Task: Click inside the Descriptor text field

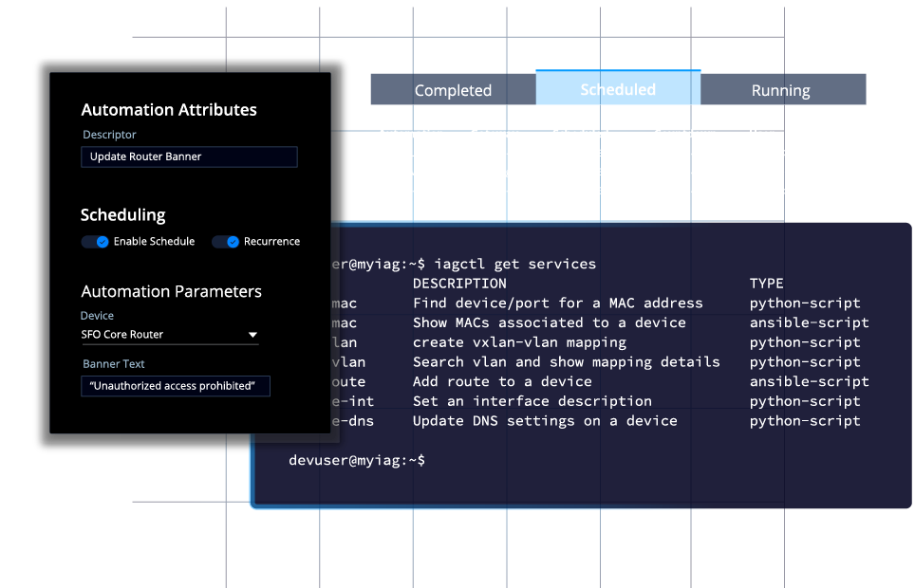Action: click(x=189, y=156)
